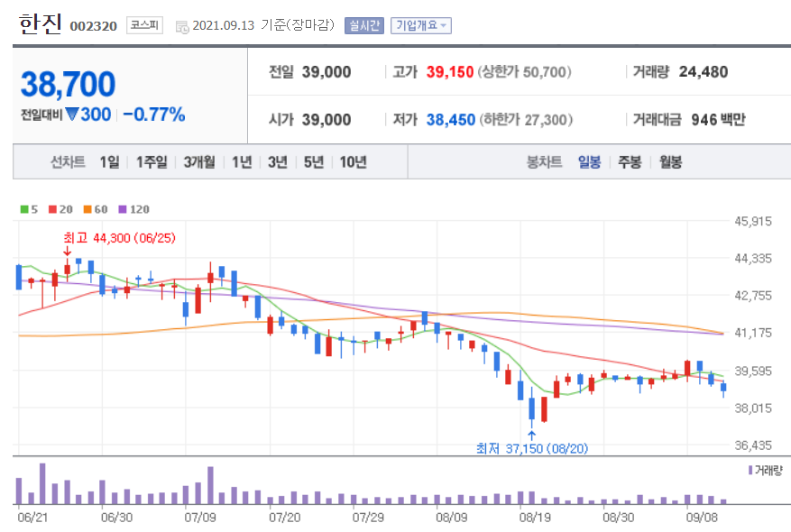791x532 pixels.
Task: Click the current price 38,700
Action: 69,84
